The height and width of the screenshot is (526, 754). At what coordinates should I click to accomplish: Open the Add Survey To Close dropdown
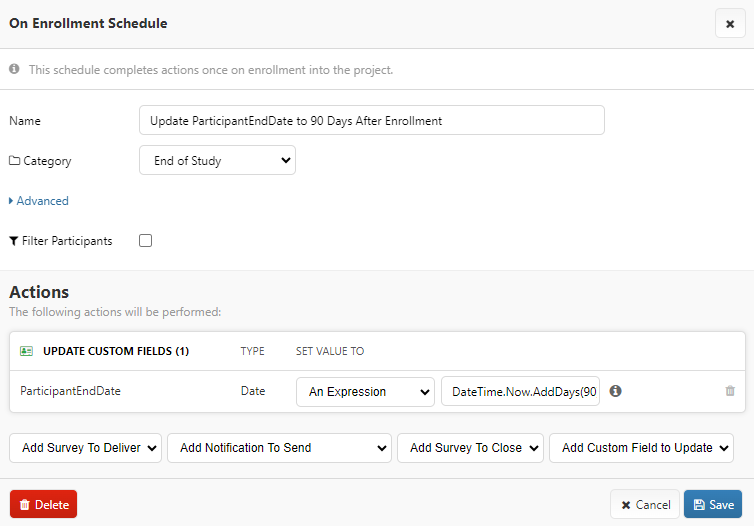click(471, 448)
